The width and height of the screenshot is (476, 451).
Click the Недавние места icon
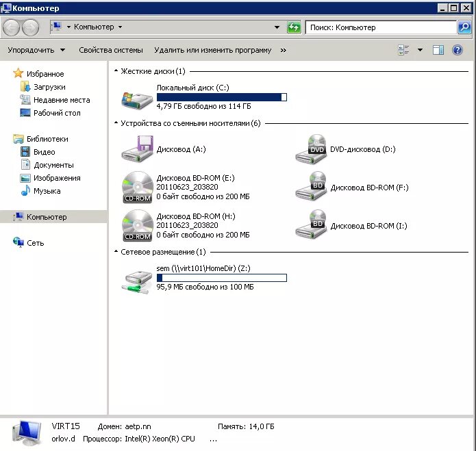click(25, 99)
